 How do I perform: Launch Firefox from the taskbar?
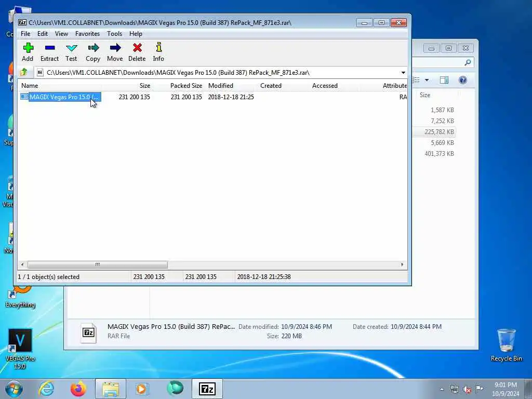tap(78, 389)
